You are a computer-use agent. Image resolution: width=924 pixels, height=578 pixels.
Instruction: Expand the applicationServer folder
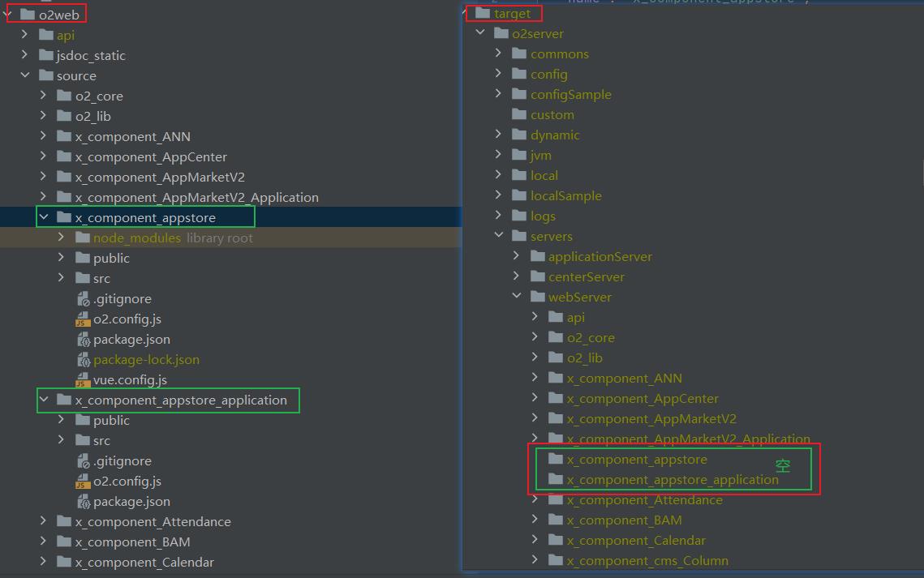pyautogui.click(x=517, y=256)
